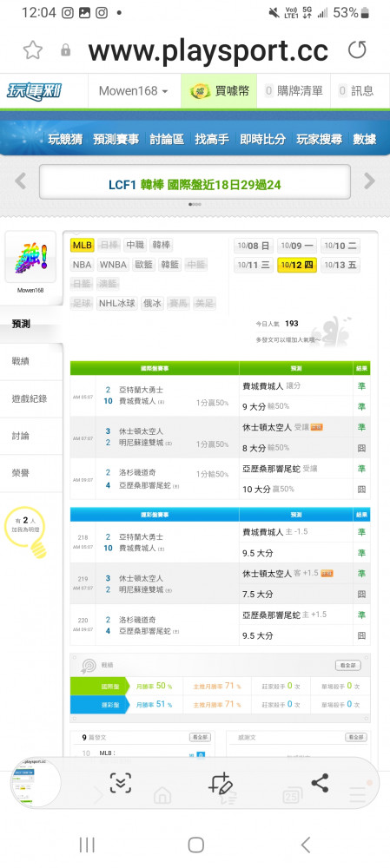Open 數據 menu
The image size is (390, 868).
[365, 139]
